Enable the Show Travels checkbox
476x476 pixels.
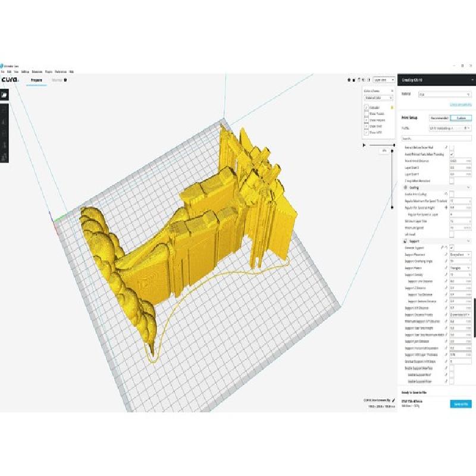[367, 114]
